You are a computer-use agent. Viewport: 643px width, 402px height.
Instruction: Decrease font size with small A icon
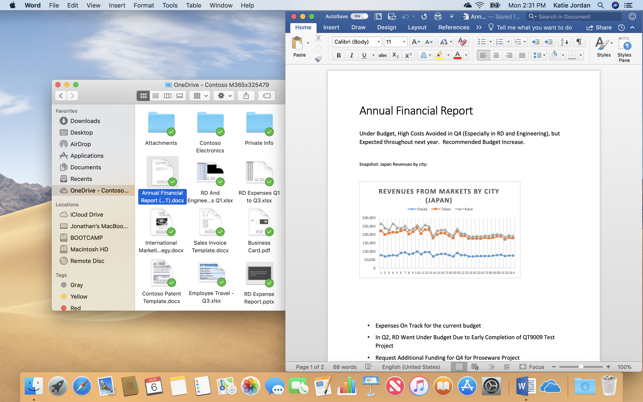coord(429,42)
